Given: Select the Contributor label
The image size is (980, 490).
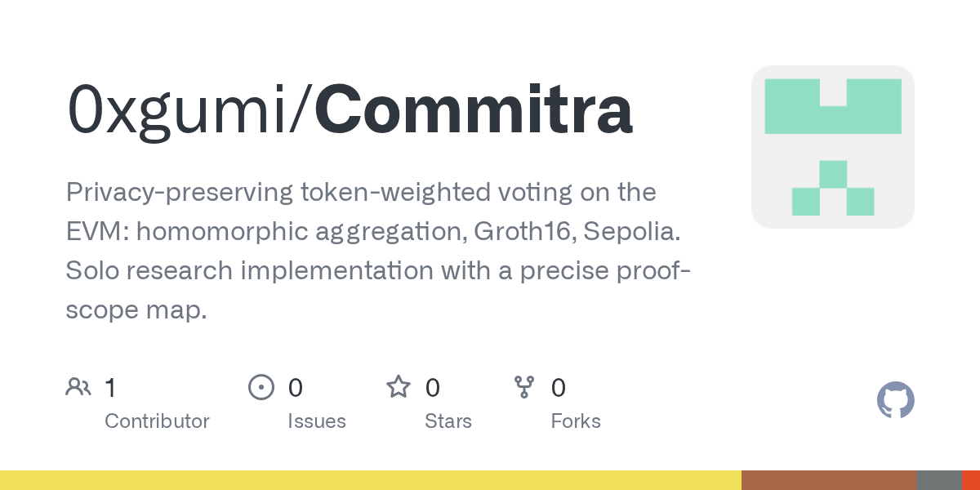Looking at the screenshot, I should 157,421.
